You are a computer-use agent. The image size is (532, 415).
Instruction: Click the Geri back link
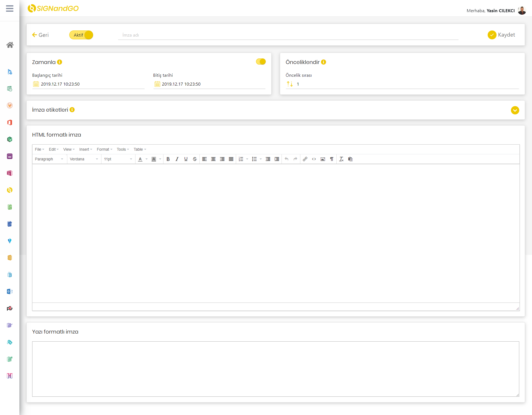pyautogui.click(x=40, y=35)
